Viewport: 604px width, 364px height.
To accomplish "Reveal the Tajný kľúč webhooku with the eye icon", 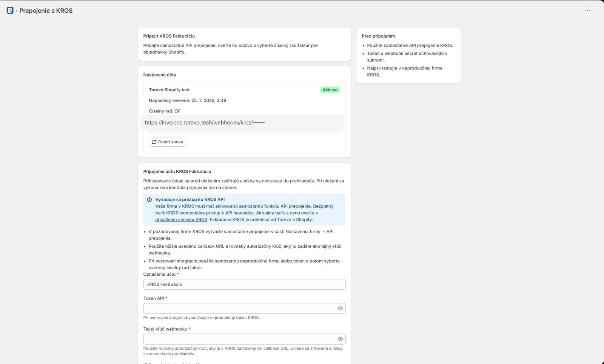I will click(x=340, y=339).
